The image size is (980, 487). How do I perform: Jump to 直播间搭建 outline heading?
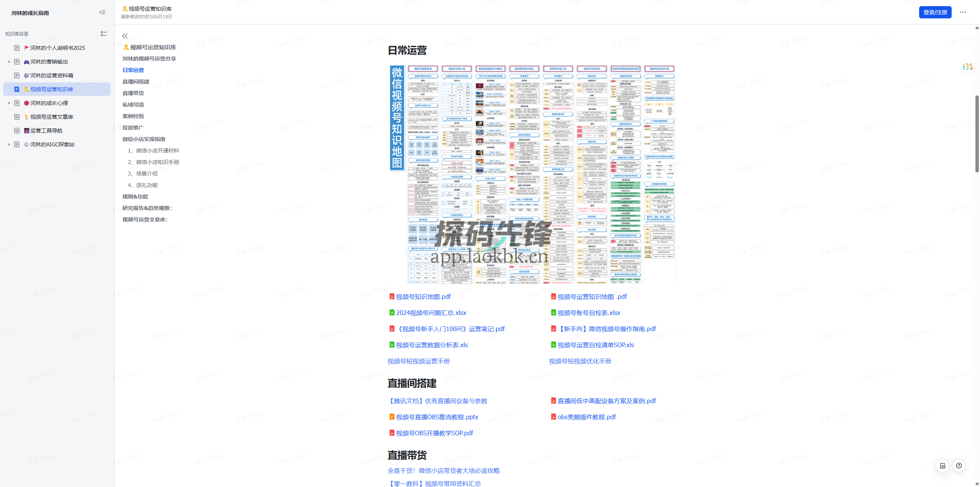coord(136,82)
